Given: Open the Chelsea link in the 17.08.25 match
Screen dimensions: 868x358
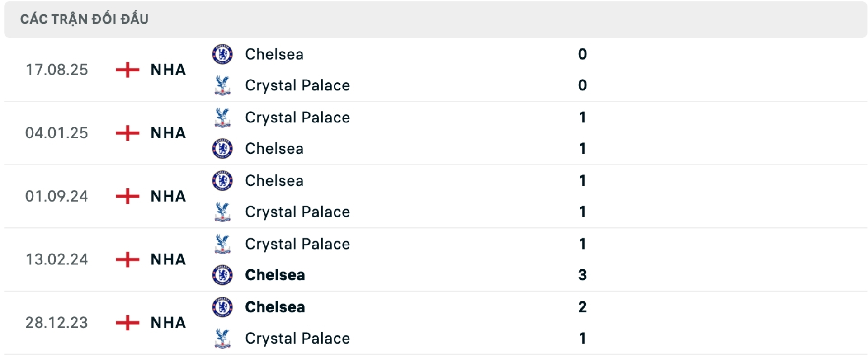Looking at the screenshot, I should 274,54.
